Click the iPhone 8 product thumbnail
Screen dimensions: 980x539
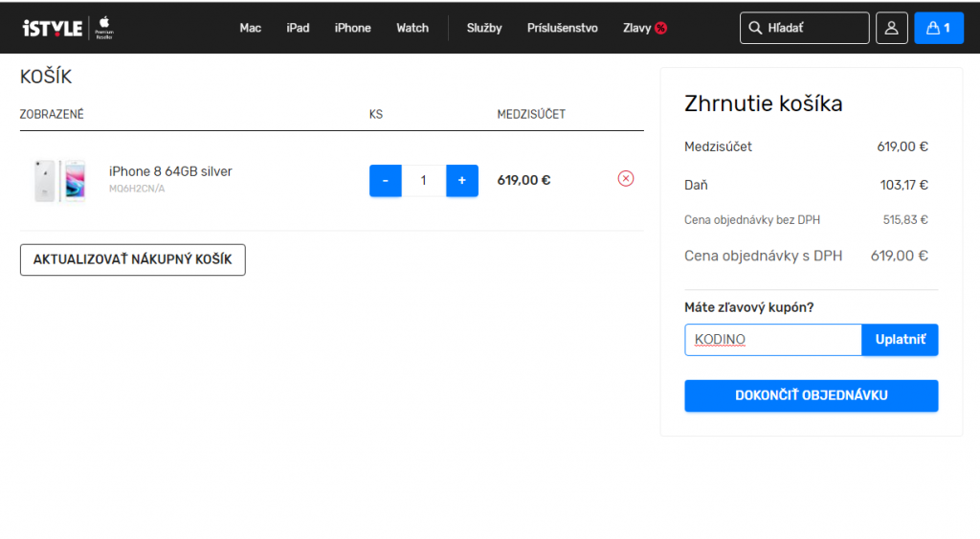tap(60, 181)
